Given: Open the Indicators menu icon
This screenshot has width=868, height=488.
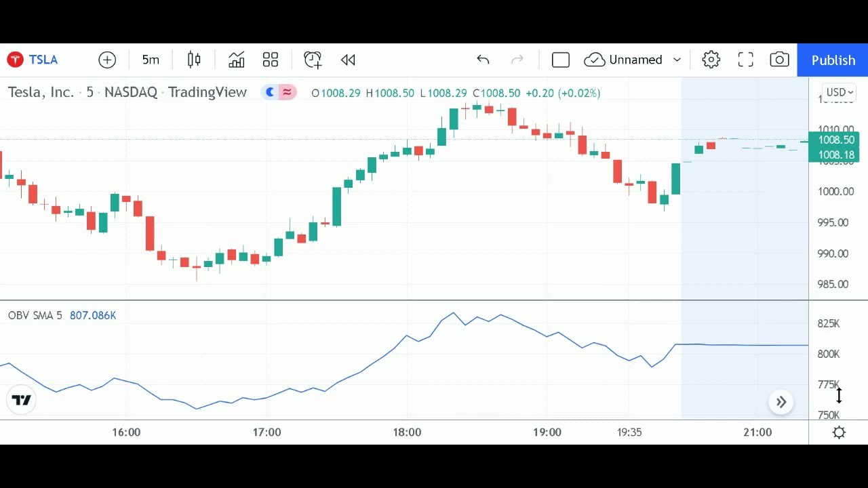Looking at the screenshot, I should (x=236, y=60).
